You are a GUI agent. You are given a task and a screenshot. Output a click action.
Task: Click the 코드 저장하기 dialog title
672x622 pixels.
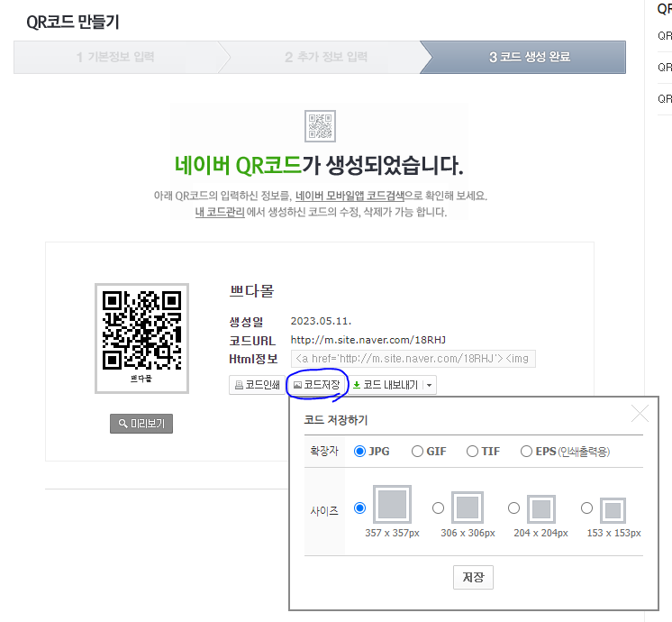(336, 420)
